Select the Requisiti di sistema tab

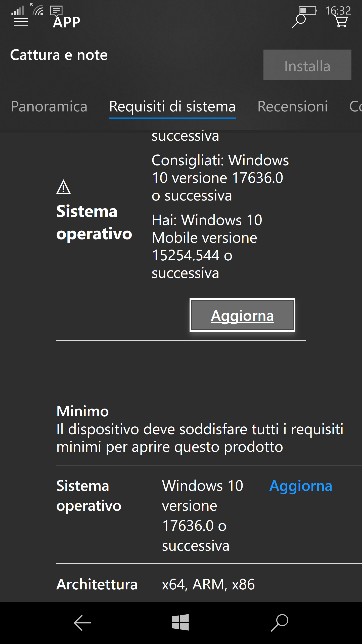172,106
